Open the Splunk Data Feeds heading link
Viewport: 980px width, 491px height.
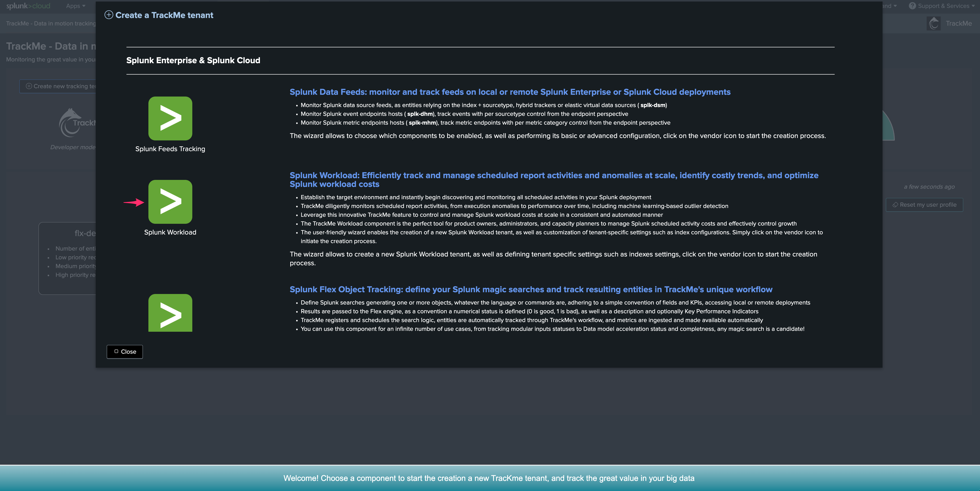[x=510, y=92]
